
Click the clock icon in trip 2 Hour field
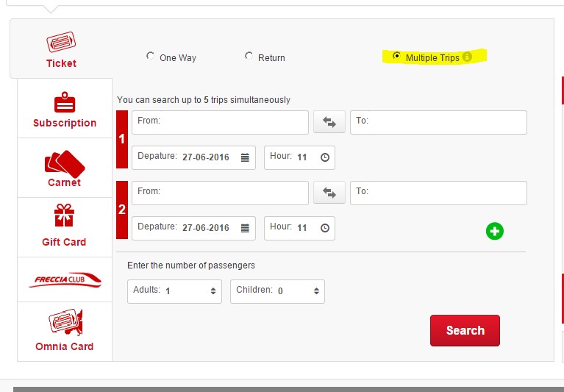click(324, 228)
